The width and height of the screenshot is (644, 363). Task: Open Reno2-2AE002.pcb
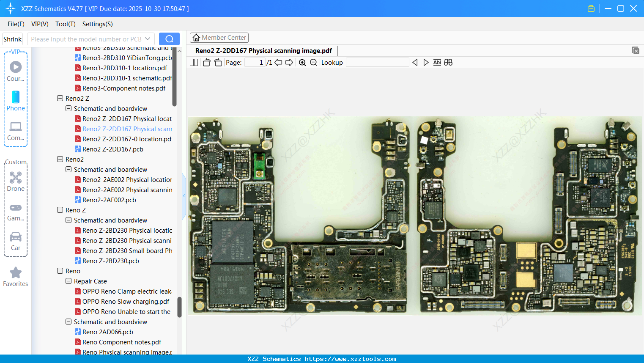[106, 200]
